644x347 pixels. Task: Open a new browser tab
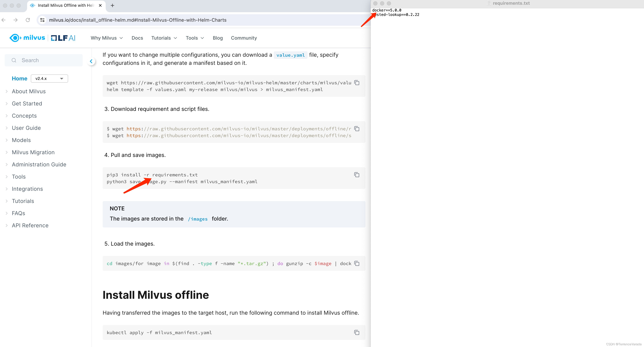tap(112, 5)
